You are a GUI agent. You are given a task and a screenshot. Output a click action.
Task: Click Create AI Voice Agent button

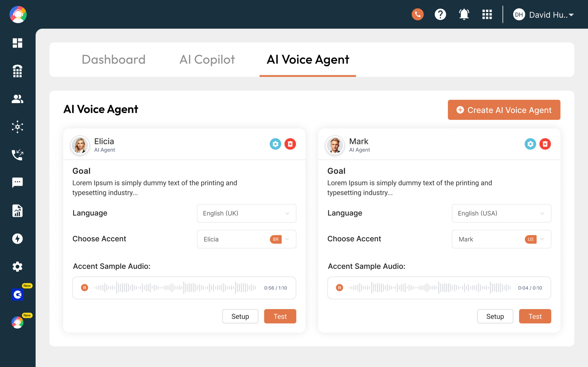(504, 110)
